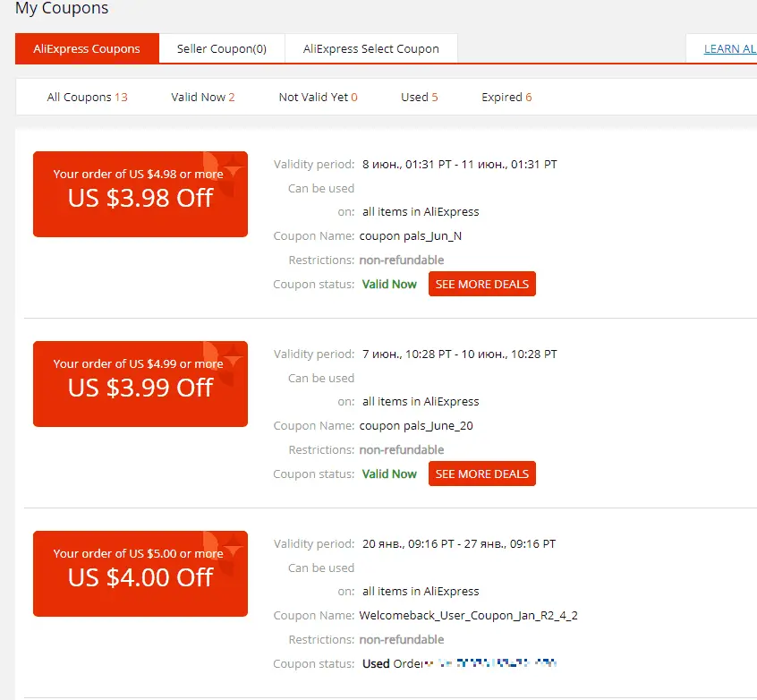Filter by All Coupons 13
Screen dimensions: 757x700
[x=88, y=97]
